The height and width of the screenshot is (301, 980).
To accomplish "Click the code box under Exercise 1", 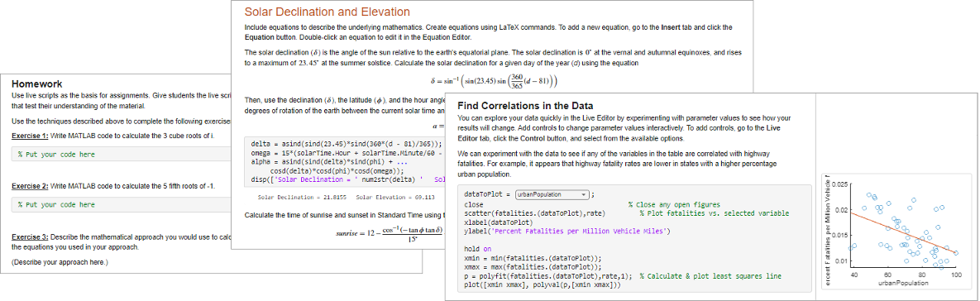I will click(122, 155).
